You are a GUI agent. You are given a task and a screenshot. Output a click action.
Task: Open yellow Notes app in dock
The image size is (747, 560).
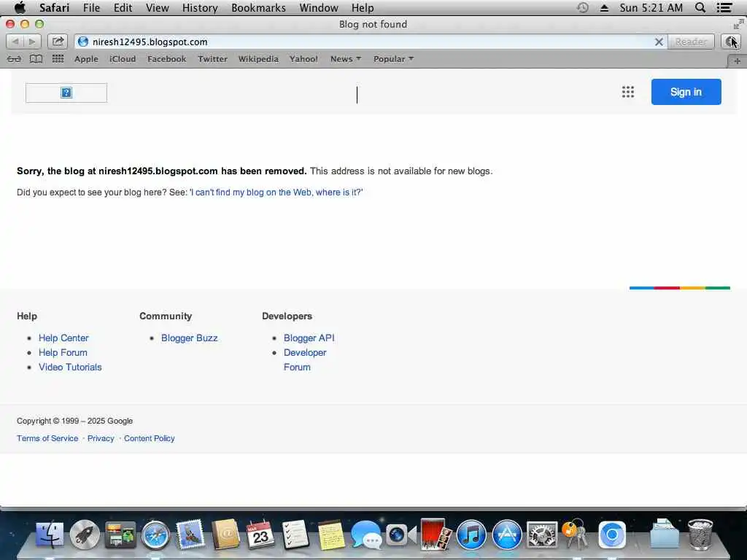[x=330, y=535]
